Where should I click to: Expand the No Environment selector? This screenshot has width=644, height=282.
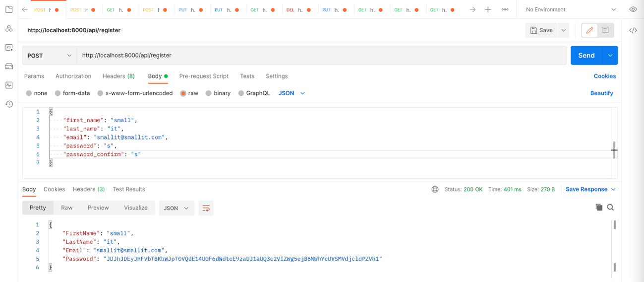tap(570, 9)
